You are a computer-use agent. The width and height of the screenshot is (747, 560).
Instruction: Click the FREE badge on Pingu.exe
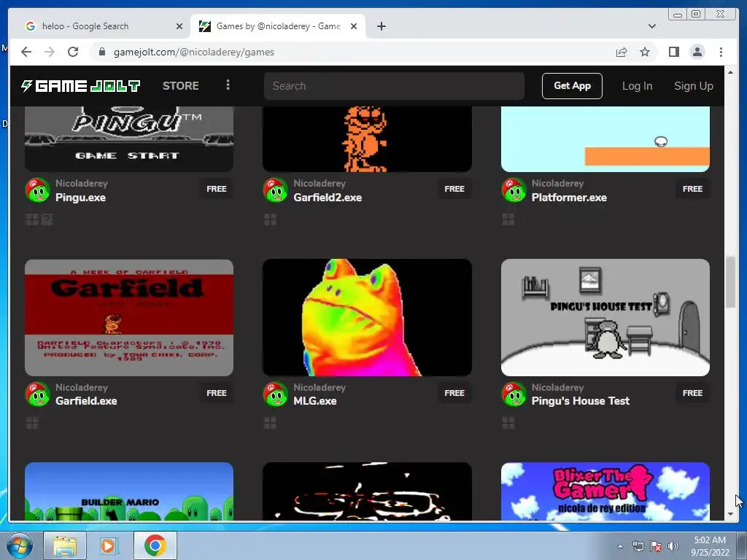point(216,189)
